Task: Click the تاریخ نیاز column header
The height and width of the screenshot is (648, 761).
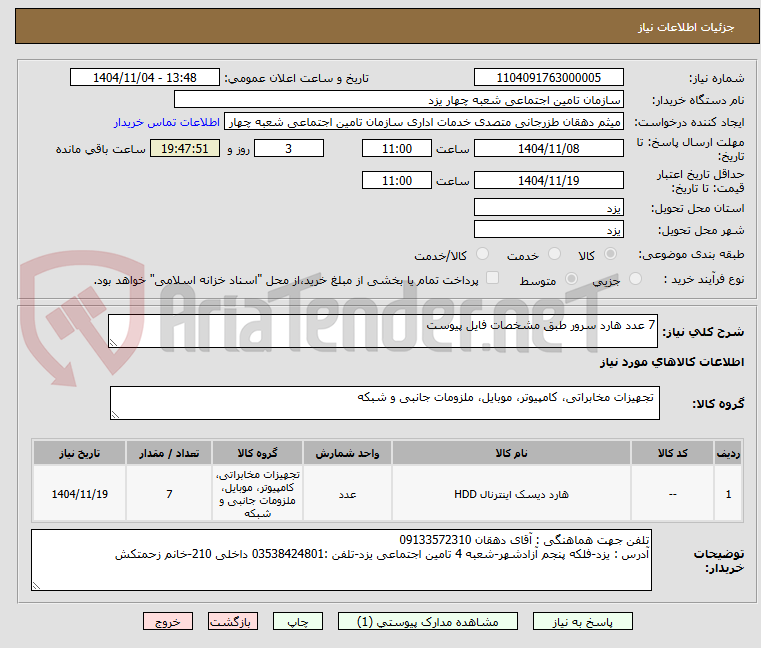Action: click(x=80, y=453)
